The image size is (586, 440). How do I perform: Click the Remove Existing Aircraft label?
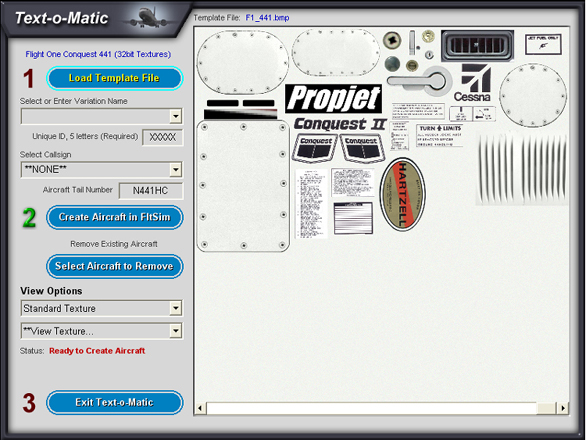(x=114, y=244)
